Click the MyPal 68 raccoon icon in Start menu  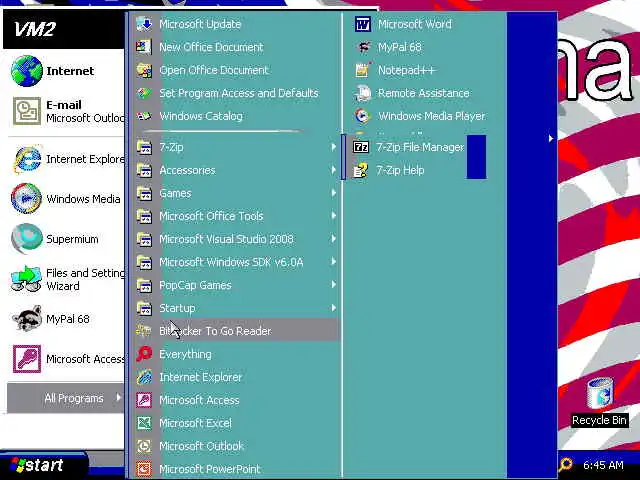(x=27, y=319)
